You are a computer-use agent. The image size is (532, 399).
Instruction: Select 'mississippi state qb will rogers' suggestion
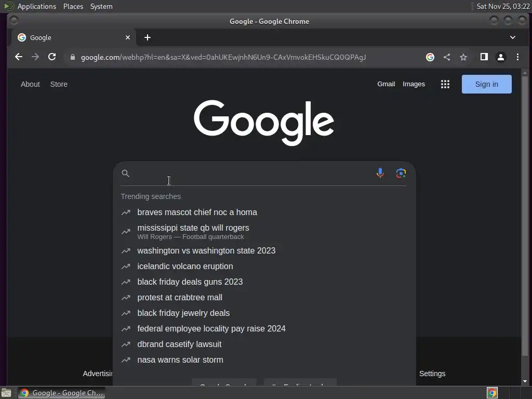tap(263, 231)
